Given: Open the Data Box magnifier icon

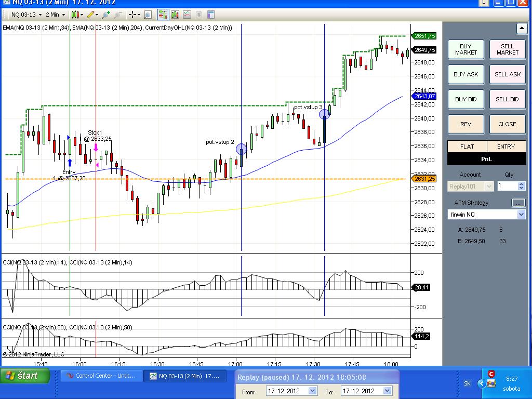Looking at the screenshot, I should click(148, 15).
